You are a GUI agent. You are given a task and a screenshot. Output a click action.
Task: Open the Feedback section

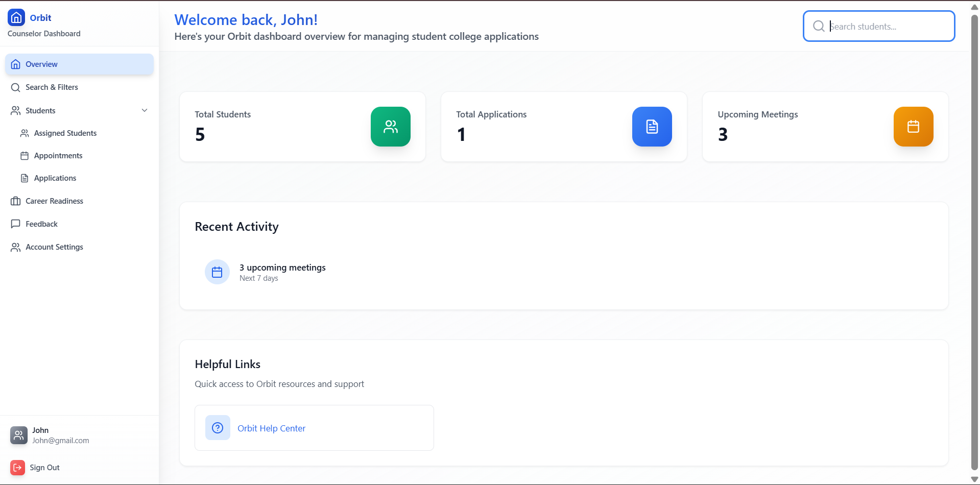point(79,224)
